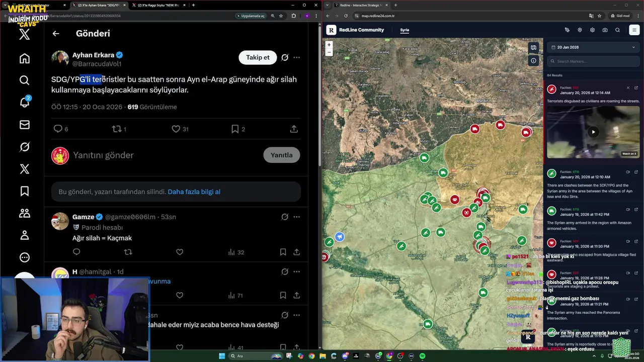Open Grok icon in X sidebar
The width and height of the screenshot is (644, 362).
24,147
